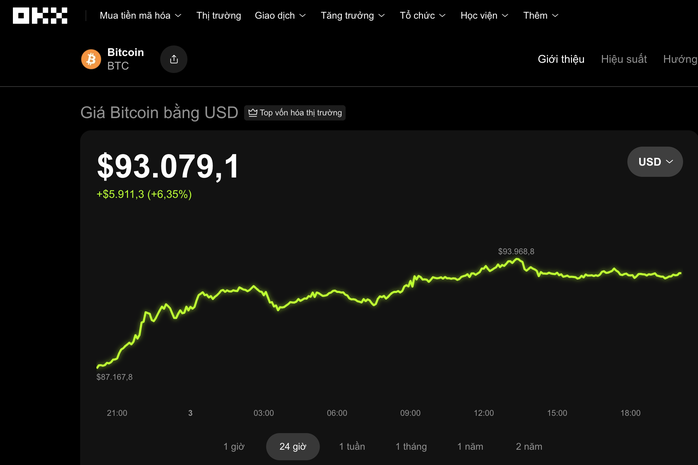Screen dimensions: 698x465
Task: Select the 1 tuần chart range
Action: coord(352,446)
